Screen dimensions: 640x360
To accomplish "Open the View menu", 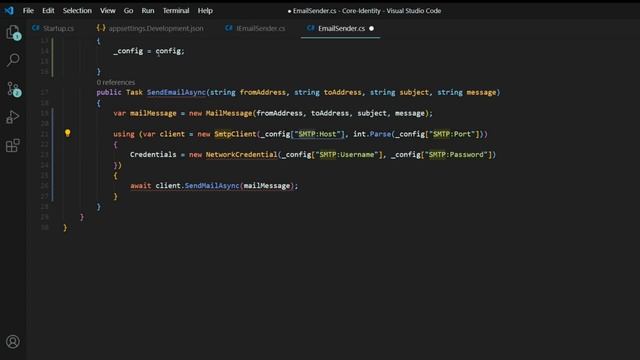I will coord(108,11).
